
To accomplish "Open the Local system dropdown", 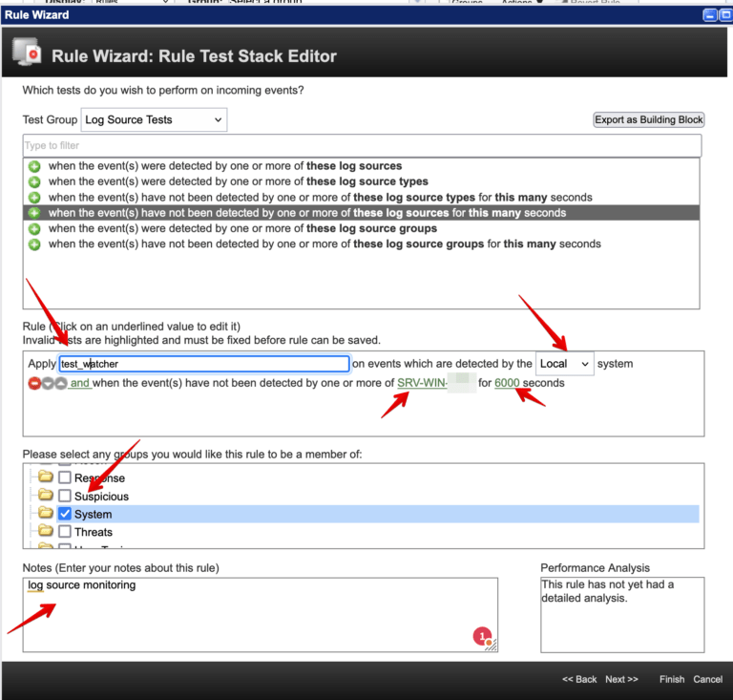I will click(x=565, y=364).
